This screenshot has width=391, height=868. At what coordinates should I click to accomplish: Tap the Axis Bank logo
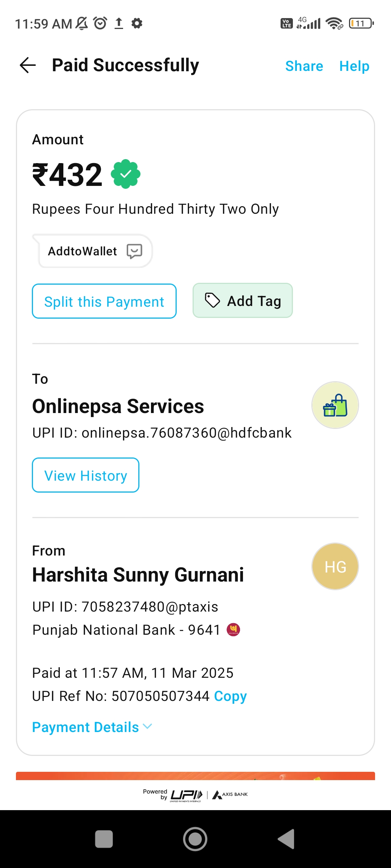coord(230,795)
